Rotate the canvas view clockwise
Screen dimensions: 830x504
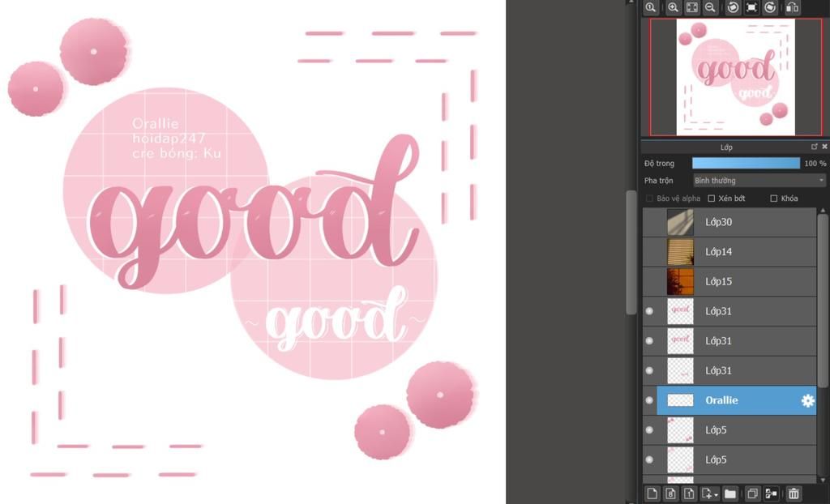pos(770,7)
